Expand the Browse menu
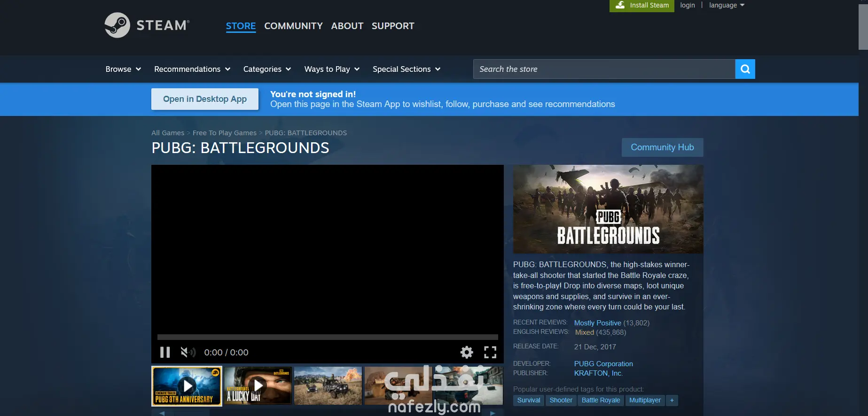The height and width of the screenshot is (416, 868). pyautogui.click(x=123, y=69)
